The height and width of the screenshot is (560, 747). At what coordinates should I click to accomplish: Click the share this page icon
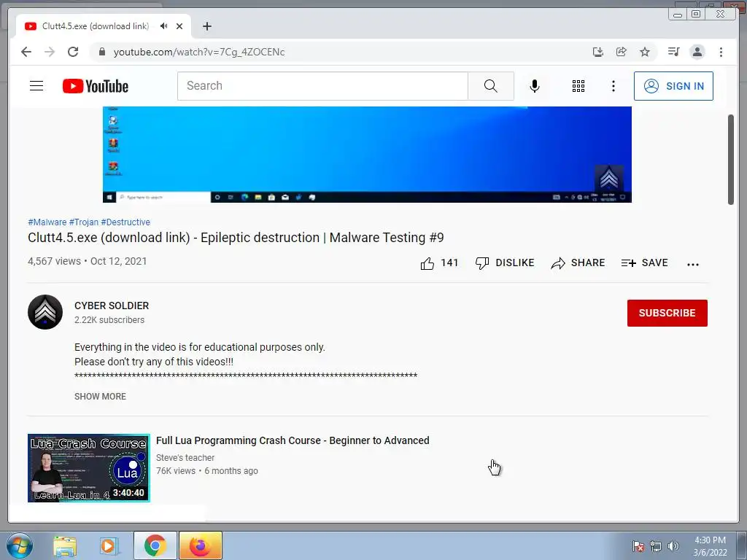point(622,52)
